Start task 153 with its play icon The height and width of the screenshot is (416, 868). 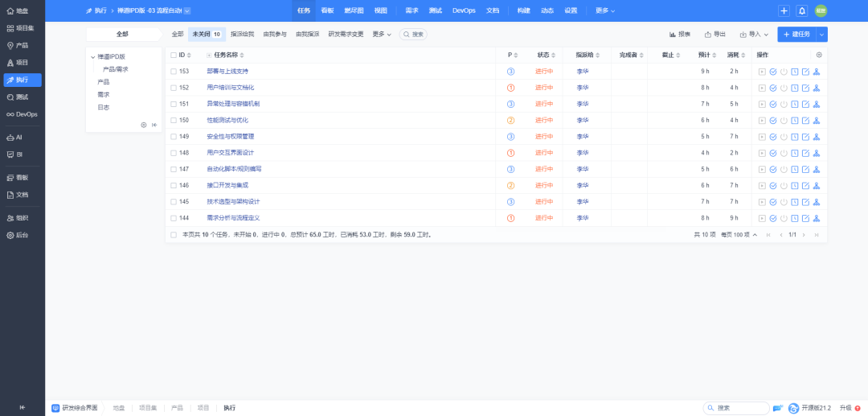coord(762,72)
